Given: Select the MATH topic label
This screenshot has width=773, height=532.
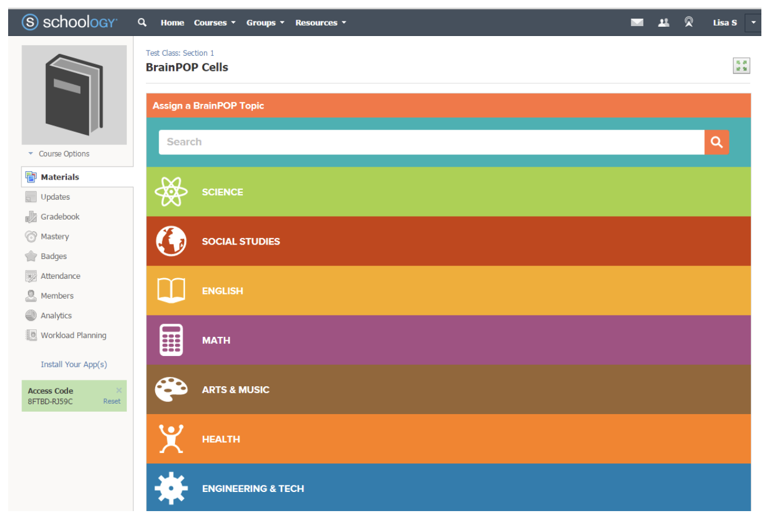Looking at the screenshot, I should 216,340.
